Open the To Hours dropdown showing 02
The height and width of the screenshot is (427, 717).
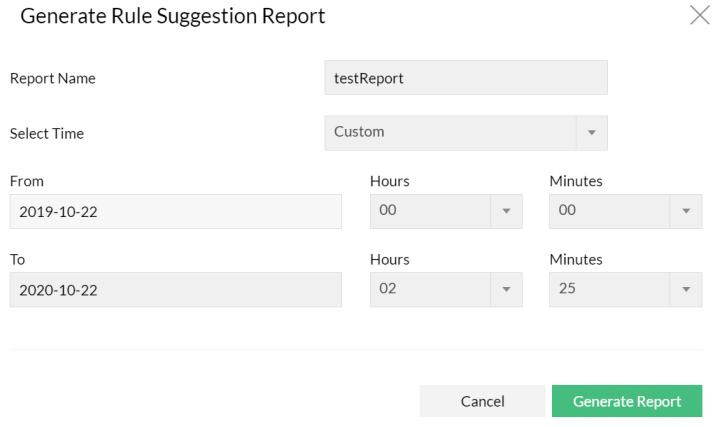[430, 289]
